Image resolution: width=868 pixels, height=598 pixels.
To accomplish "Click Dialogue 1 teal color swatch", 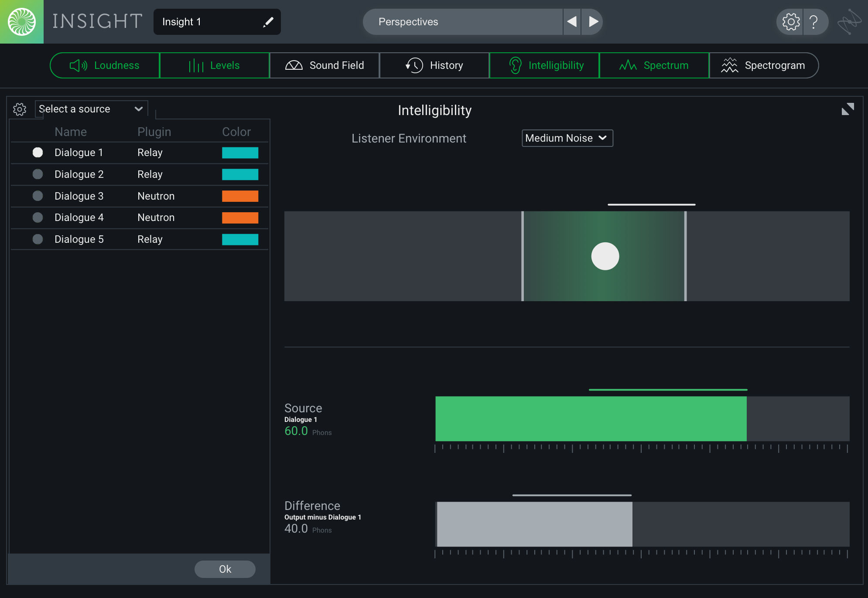I will [240, 153].
